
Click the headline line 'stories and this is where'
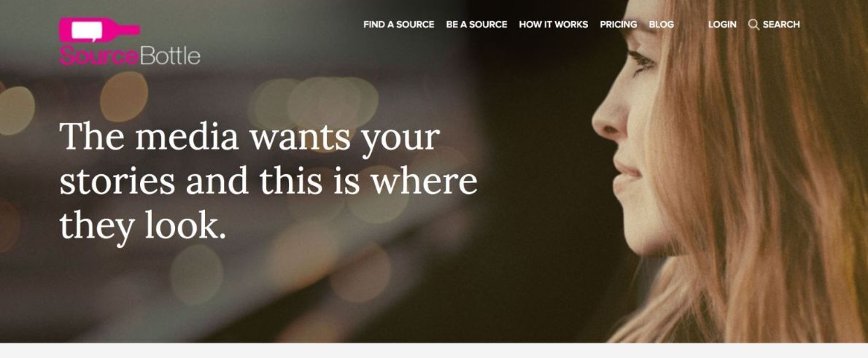[268, 181]
